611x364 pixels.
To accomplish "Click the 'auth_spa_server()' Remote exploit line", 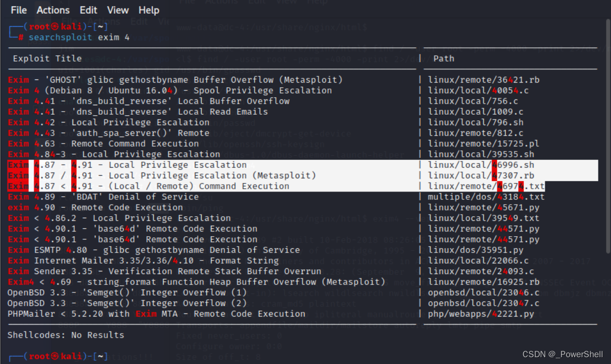I will pyautogui.click(x=108, y=133).
